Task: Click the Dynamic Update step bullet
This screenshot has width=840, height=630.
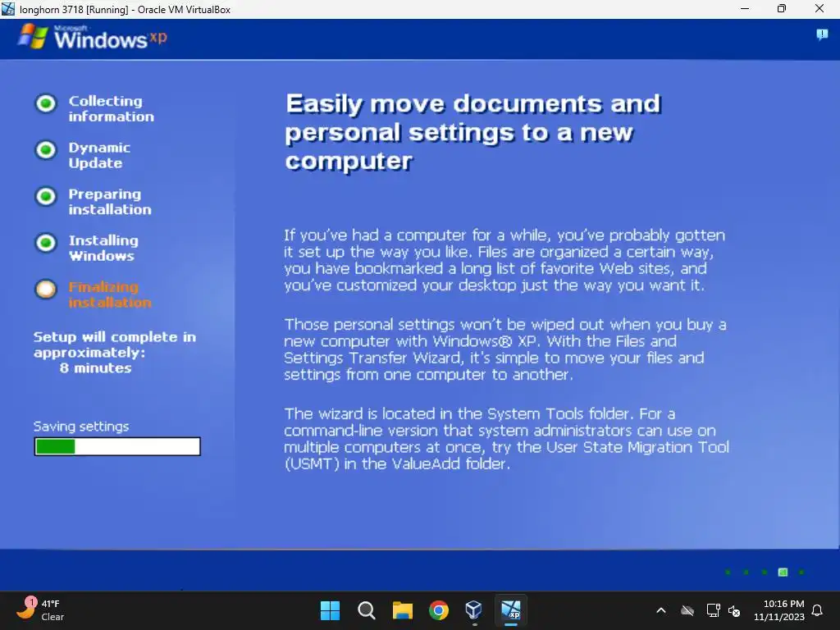Action: click(46, 149)
